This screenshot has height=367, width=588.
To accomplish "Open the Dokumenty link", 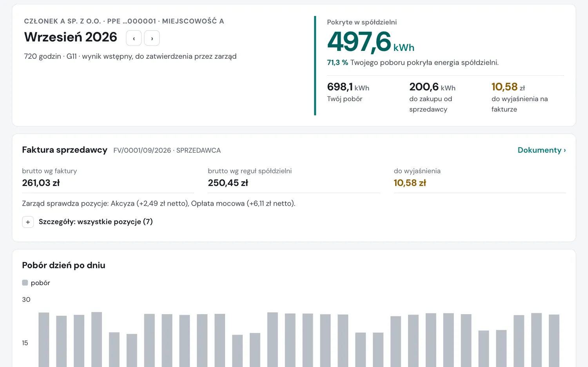I will pyautogui.click(x=542, y=150).
